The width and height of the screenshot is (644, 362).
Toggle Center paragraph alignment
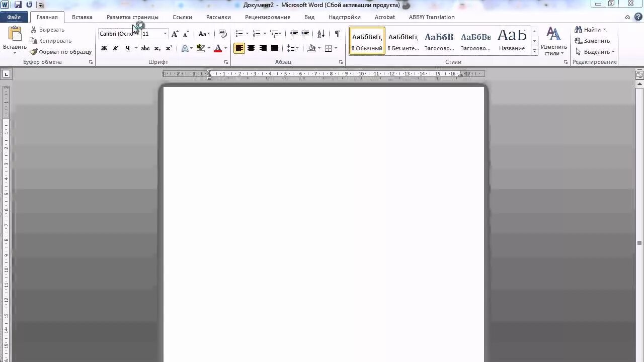[x=251, y=48]
